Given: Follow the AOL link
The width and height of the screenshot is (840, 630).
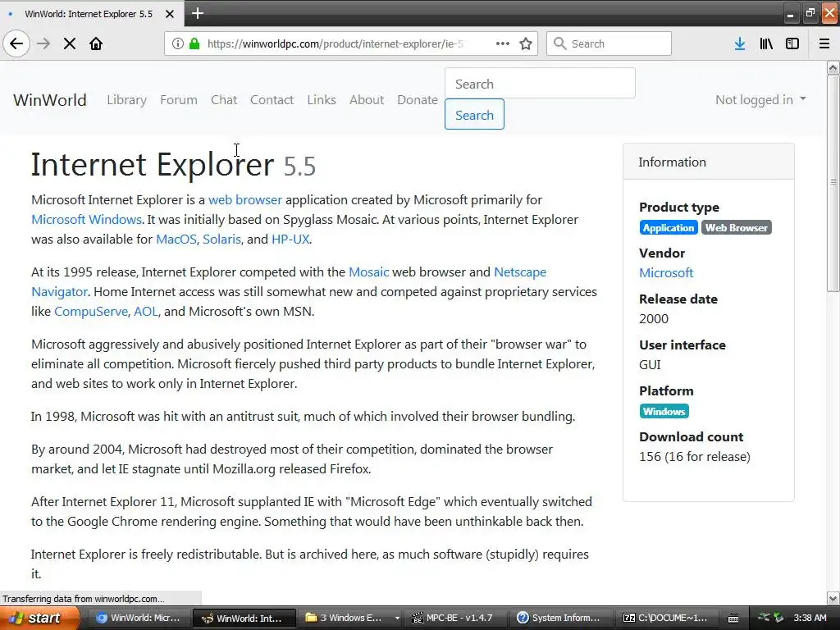Looking at the screenshot, I should click(146, 311).
